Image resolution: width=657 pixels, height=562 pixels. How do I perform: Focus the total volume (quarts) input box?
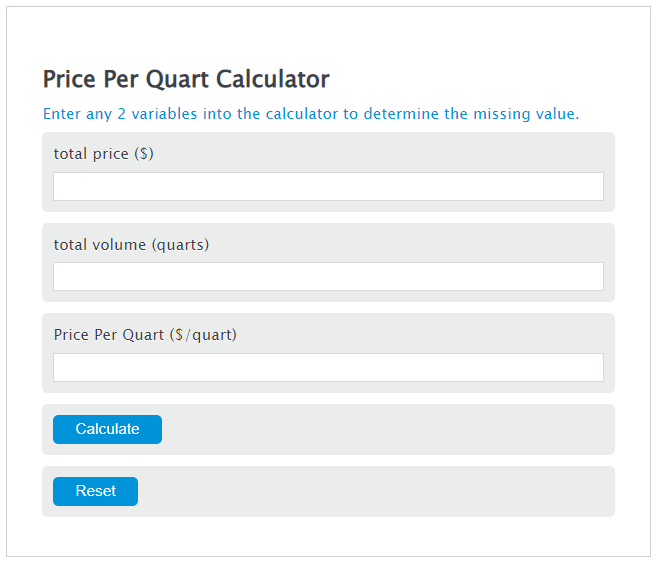point(328,276)
